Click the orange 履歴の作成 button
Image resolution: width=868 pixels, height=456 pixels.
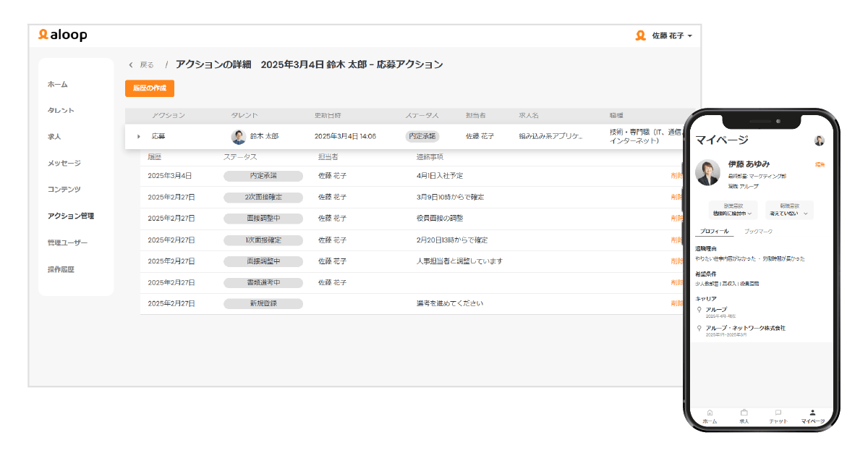(150, 88)
